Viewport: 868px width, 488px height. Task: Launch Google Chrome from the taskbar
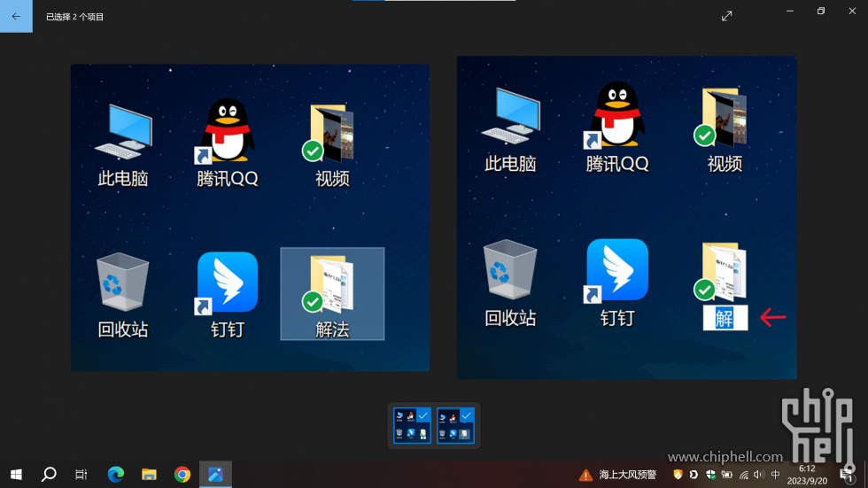[x=182, y=474]
